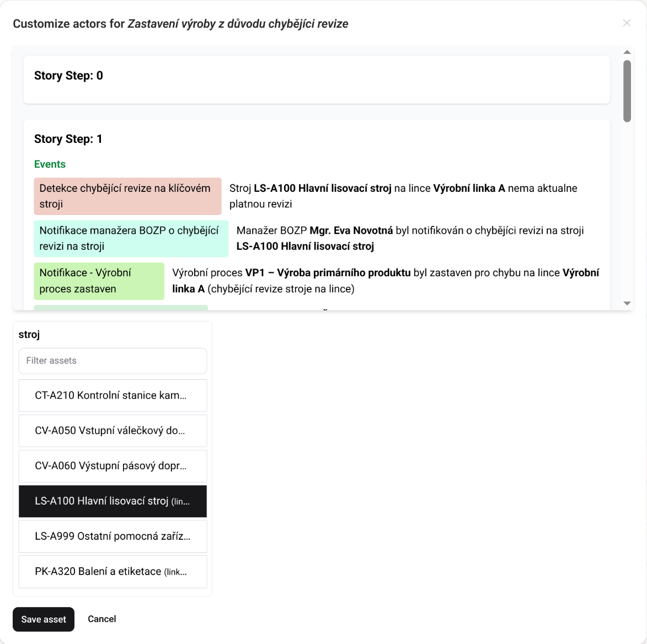
Task: Click the Story Step: 1 heading
Action: point(68,139)
